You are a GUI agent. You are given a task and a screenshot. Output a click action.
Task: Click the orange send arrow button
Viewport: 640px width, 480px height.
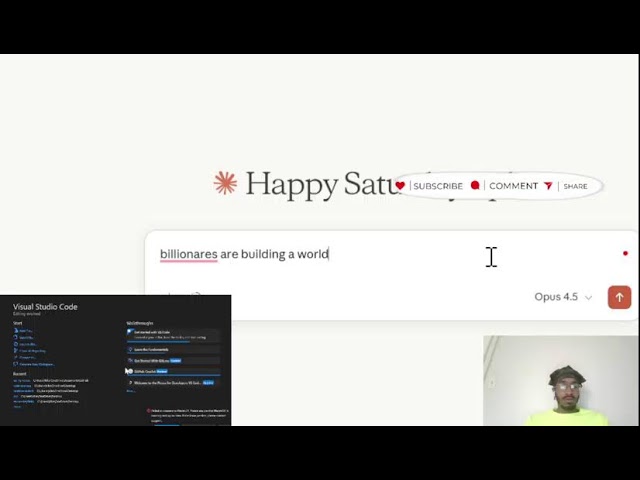tap(619, 297)
